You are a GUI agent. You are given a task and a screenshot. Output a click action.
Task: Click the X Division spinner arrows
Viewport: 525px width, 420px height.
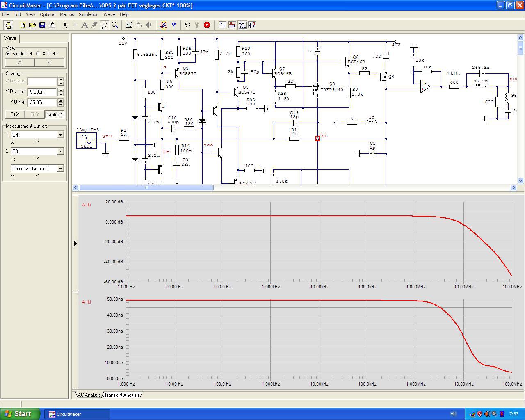coord(61,81)
